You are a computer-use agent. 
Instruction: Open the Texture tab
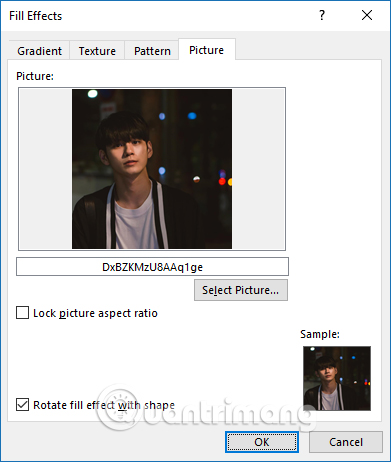coord(97,51)
